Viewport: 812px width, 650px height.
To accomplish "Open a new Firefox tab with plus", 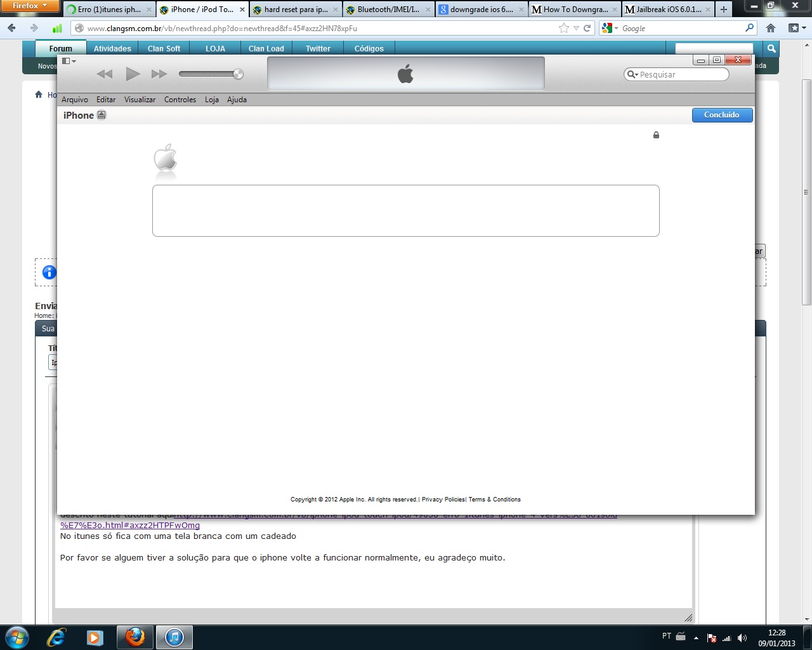I will pos(724,10).
